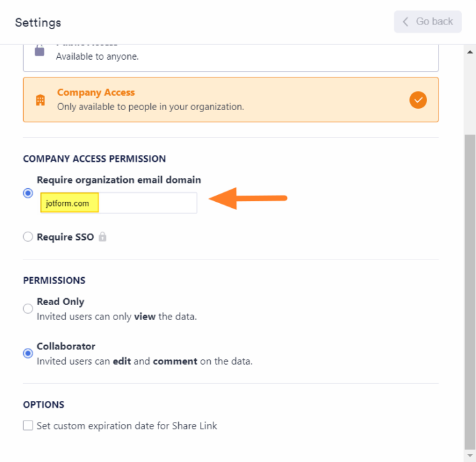Click the Settings page title

[38, 23]
